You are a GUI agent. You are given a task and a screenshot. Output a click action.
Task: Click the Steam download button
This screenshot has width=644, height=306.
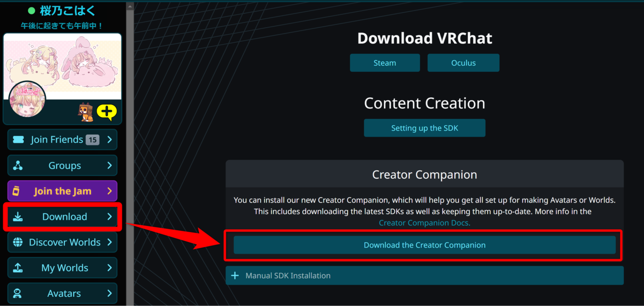385,63
